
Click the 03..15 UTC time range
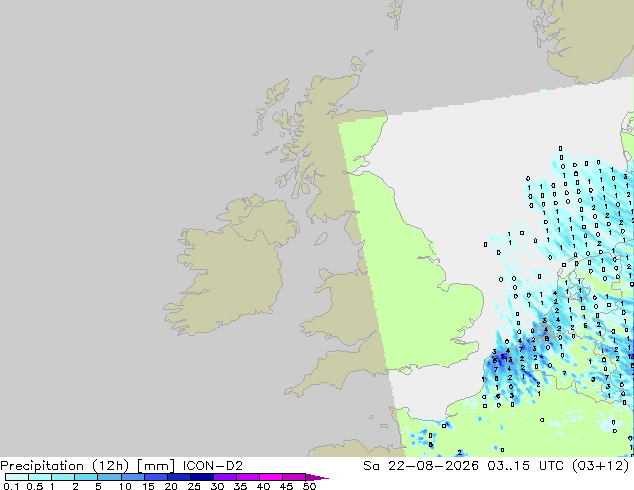[x=526, y=466]
